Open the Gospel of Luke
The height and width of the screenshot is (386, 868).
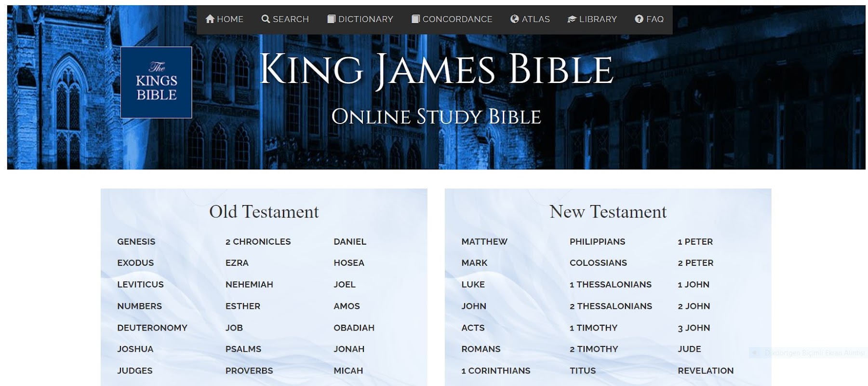(x=473, y=285)
